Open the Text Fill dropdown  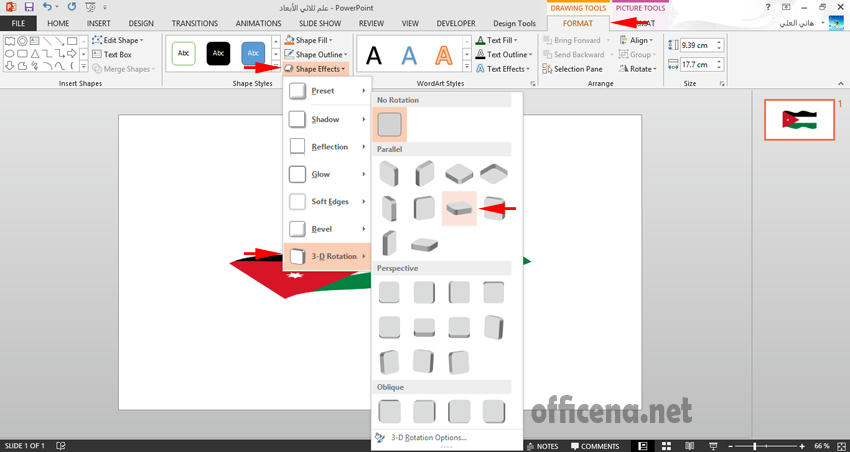497,40
